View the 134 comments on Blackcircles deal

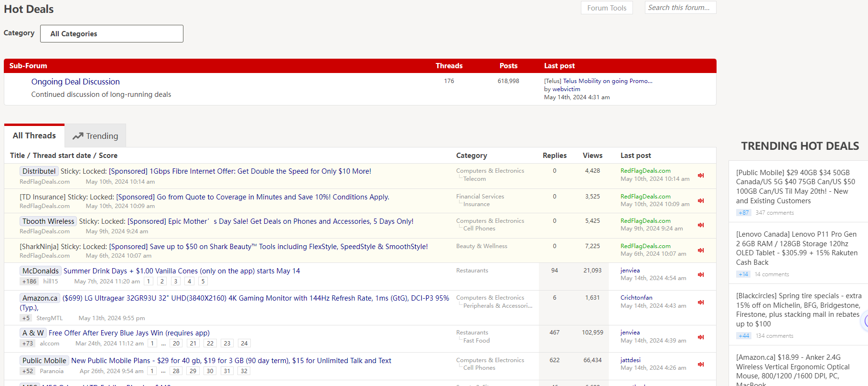[774, 336]
